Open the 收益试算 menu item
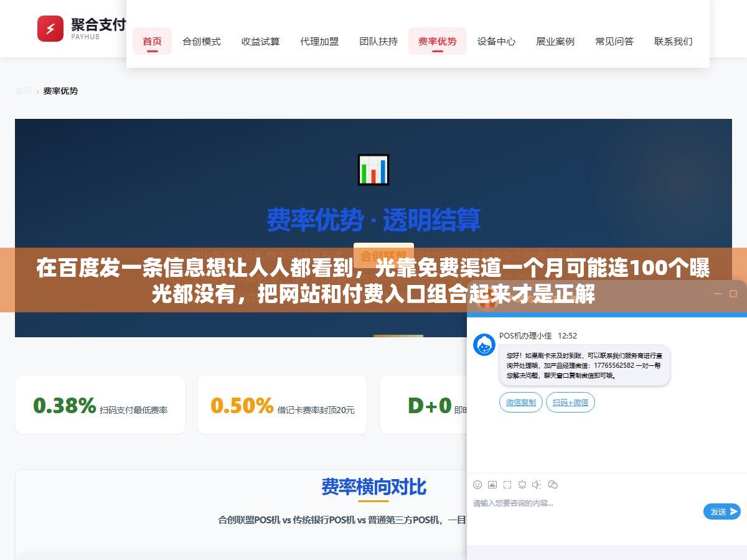This screenshot has width=747, height=560. coord(261,41)
